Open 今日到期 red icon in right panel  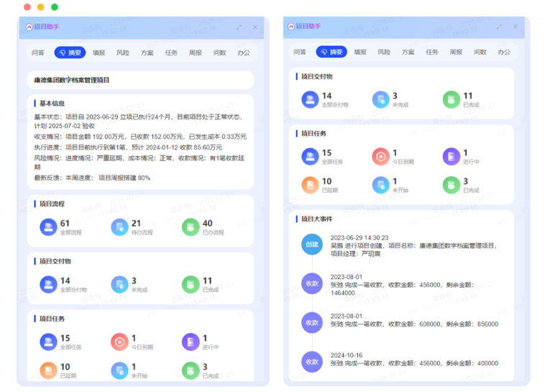click(381, 157)
